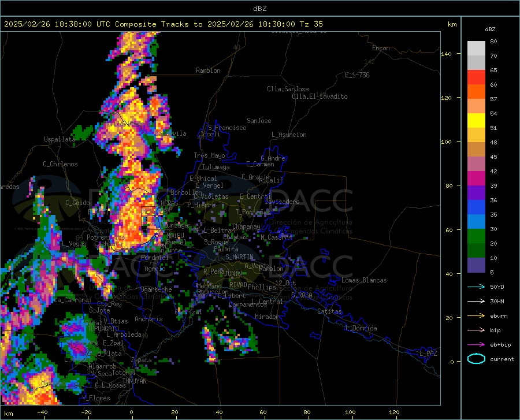Choose the gold 51-48 dBZ swatch
Screen dimensions: 520x420
point(476,135)
